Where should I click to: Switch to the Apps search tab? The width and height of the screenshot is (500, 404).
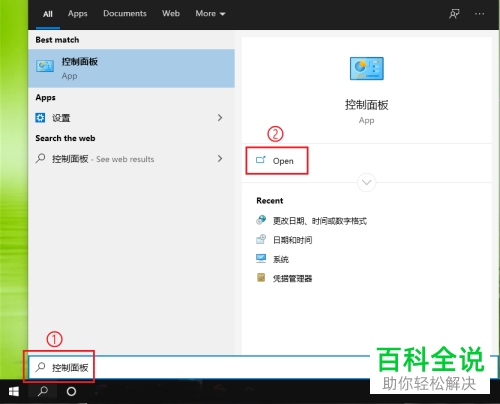[78, 14]
